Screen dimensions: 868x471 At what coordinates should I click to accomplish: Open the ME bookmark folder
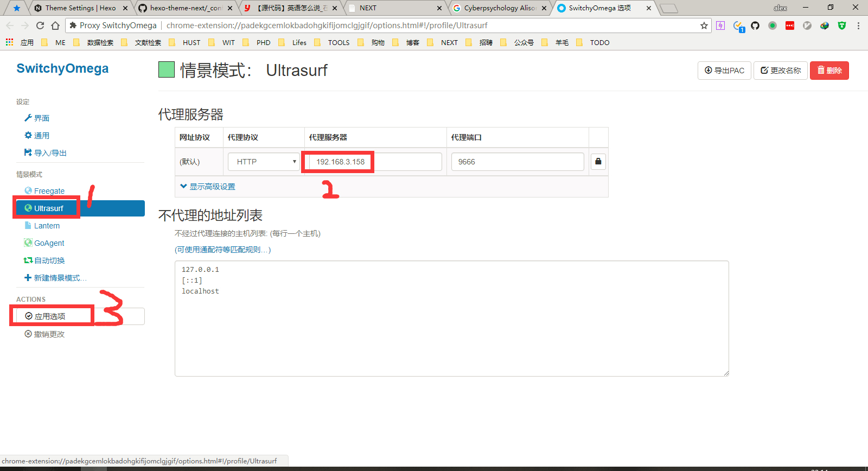(x=54, y=42)
